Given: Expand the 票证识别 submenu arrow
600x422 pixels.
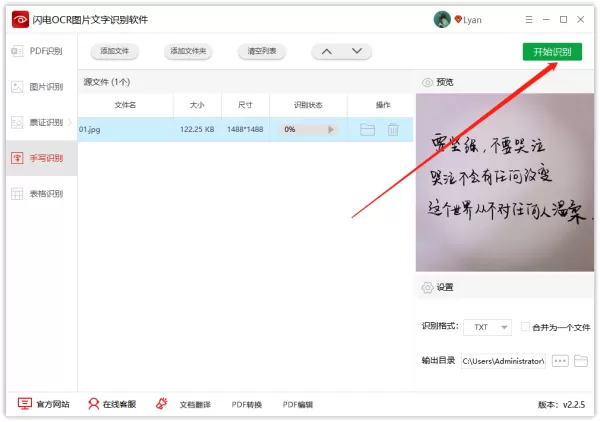Looking at the screenshot, I should [70, 122].
